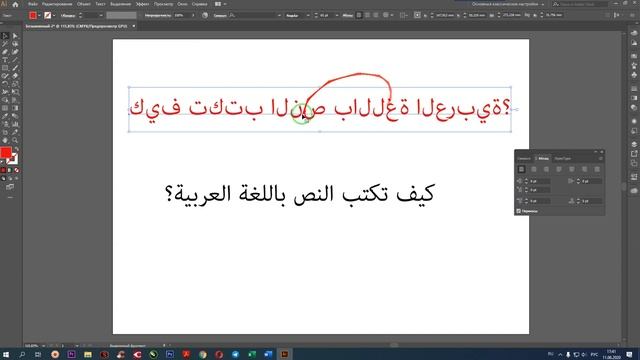640x360 pixels.
Task: Select the Curvature tool
Action: [15, 52]
